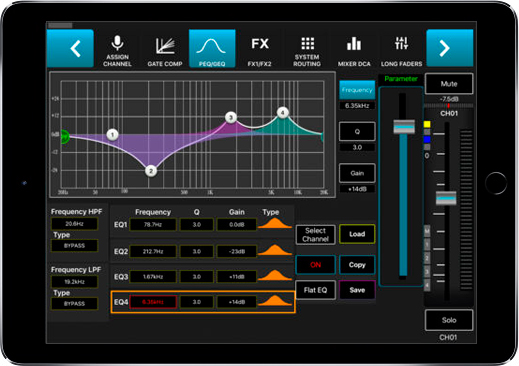Image resolution: width=519 pixels, height=366 pixels.
Task: Select EQ node 4 on graph
Action: click(x=283, y=113)
